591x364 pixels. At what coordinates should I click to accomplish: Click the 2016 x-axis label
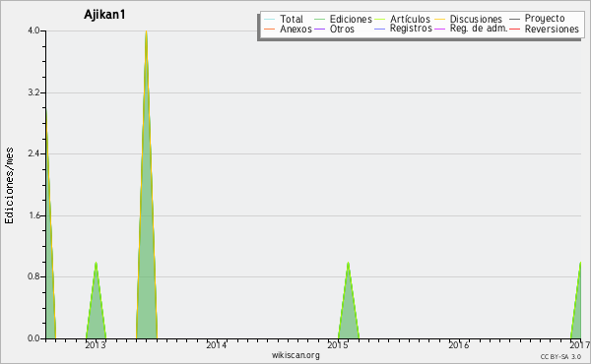(x=459, y=344)
